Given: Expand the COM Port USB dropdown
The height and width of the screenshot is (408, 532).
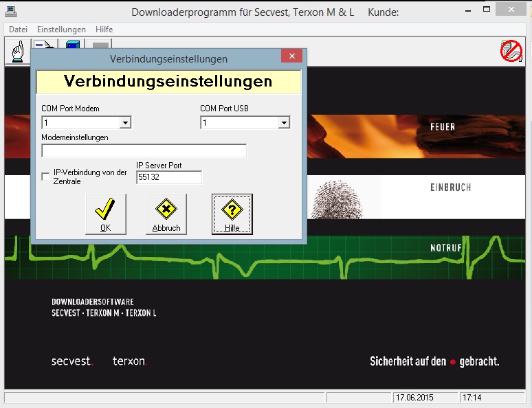Looking at the screenshot, I should pos(284,123).
